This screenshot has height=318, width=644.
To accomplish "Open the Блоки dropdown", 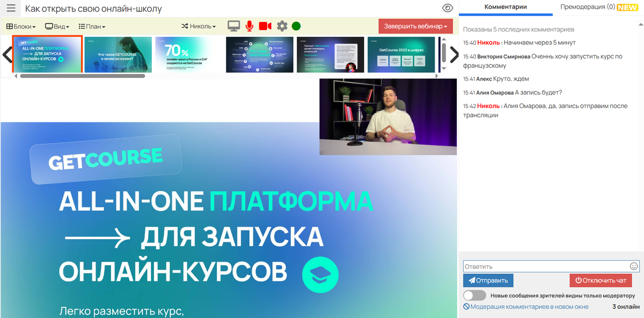I will [21, 26].
